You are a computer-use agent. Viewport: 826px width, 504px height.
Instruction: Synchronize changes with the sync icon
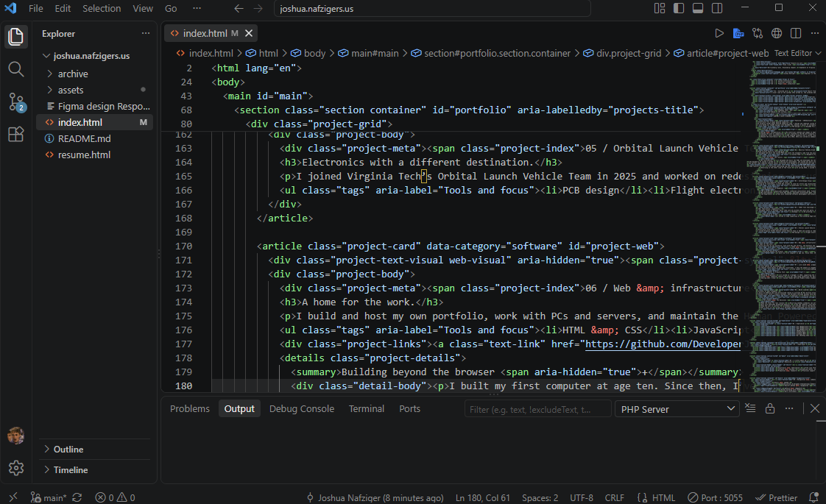[x=77, y=497]
